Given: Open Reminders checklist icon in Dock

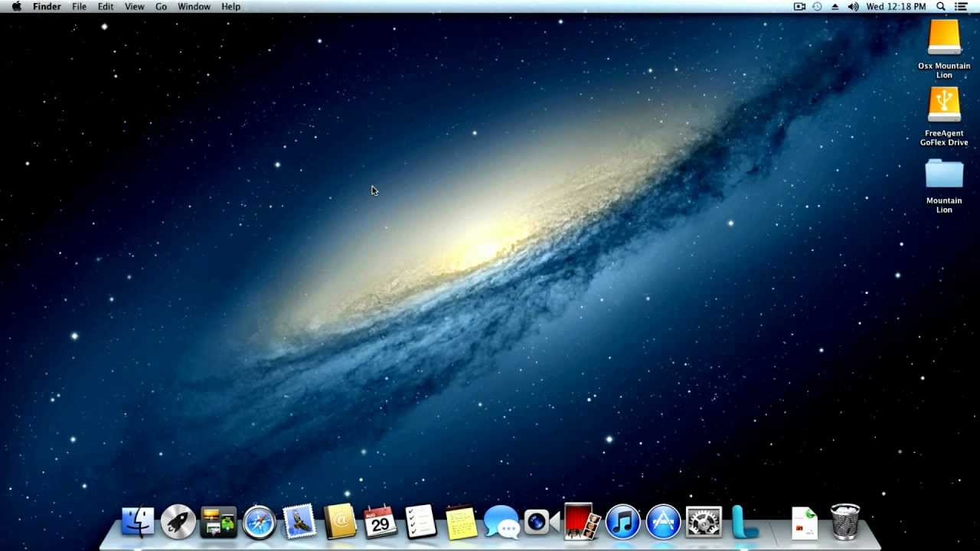Looking at the screenshot, I should pos(420,523).
